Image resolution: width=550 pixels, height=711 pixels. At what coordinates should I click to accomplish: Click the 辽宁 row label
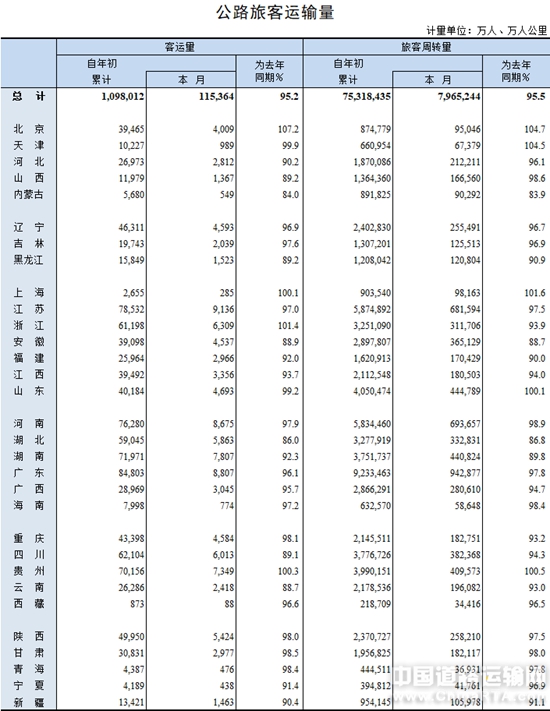29,227
